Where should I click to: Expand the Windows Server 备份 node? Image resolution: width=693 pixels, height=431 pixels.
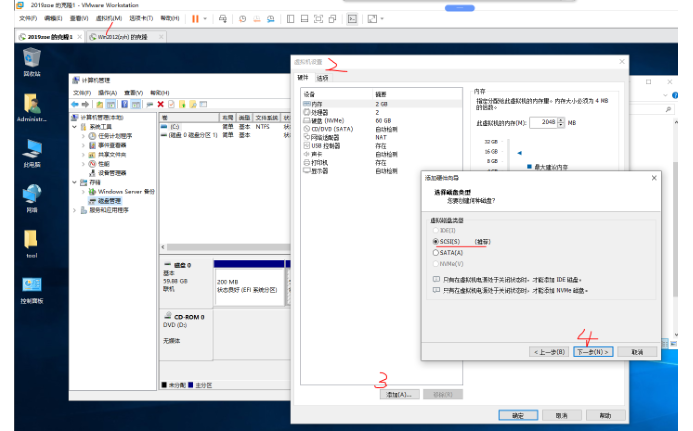click(83, 192)
